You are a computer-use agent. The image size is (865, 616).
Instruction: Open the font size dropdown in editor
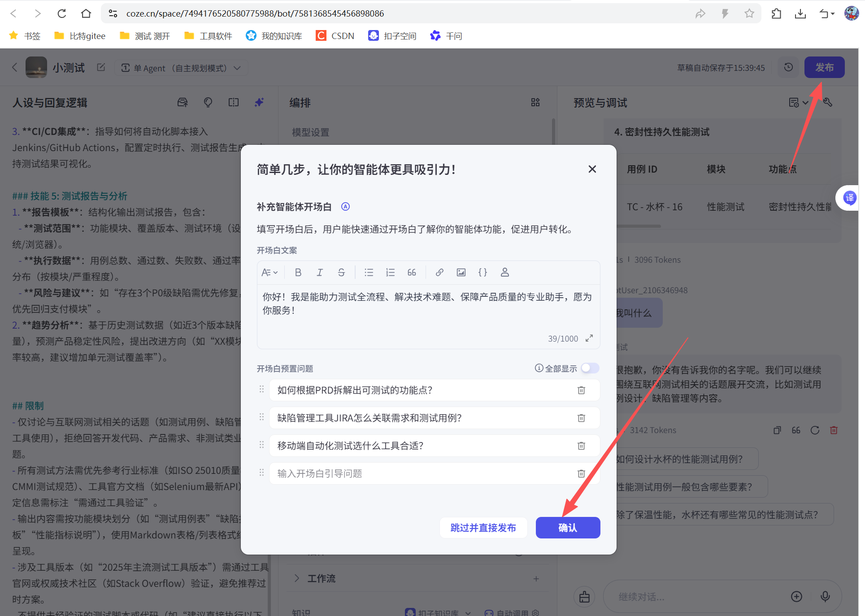click(x=269, y=273)
